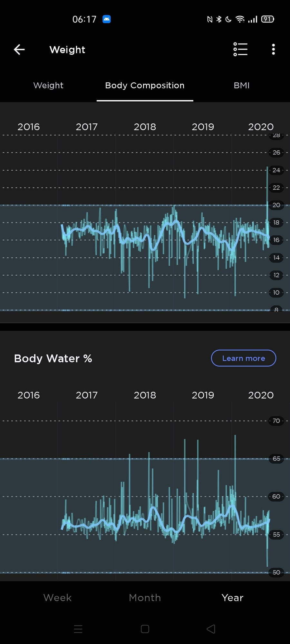Tap the Android home navigation button

pos(145,629)
